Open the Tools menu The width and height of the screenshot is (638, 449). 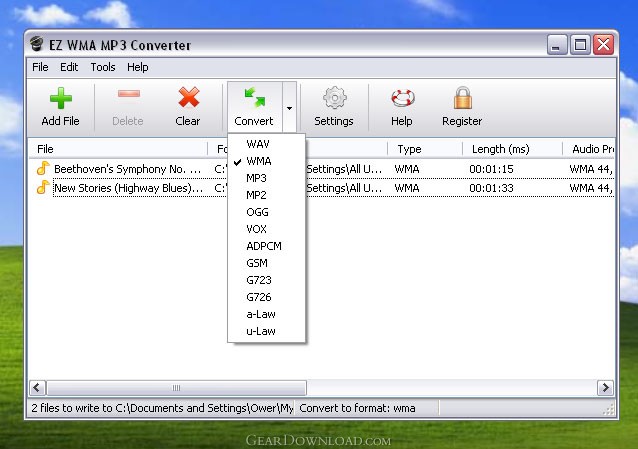click(103, 67)
